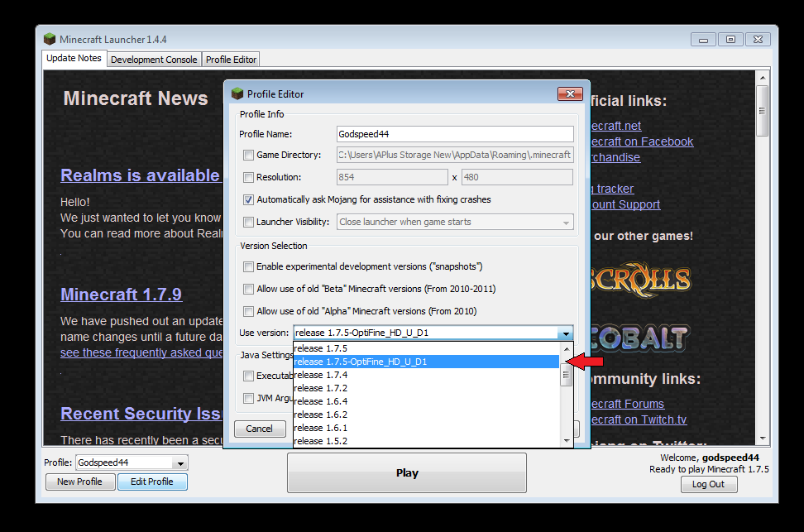Click the Log Out button
The height and width of the screenshot is (532, 804).
709,484
